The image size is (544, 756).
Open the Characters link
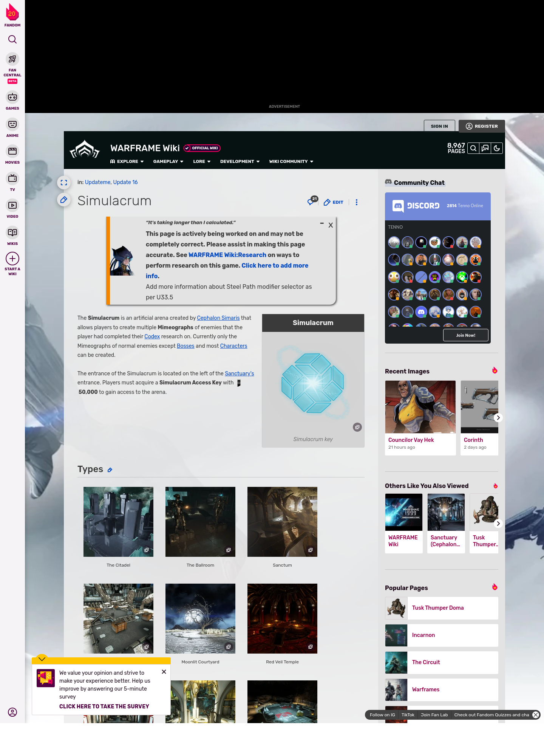tap(233, 346)
